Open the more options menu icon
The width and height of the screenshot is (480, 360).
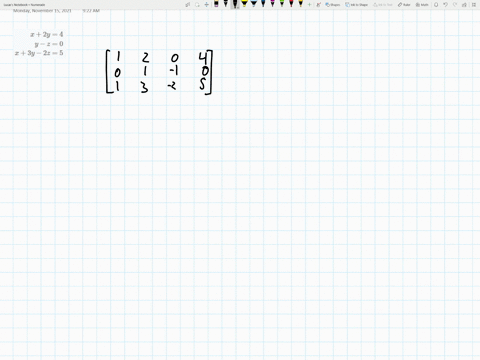(474, 5)
